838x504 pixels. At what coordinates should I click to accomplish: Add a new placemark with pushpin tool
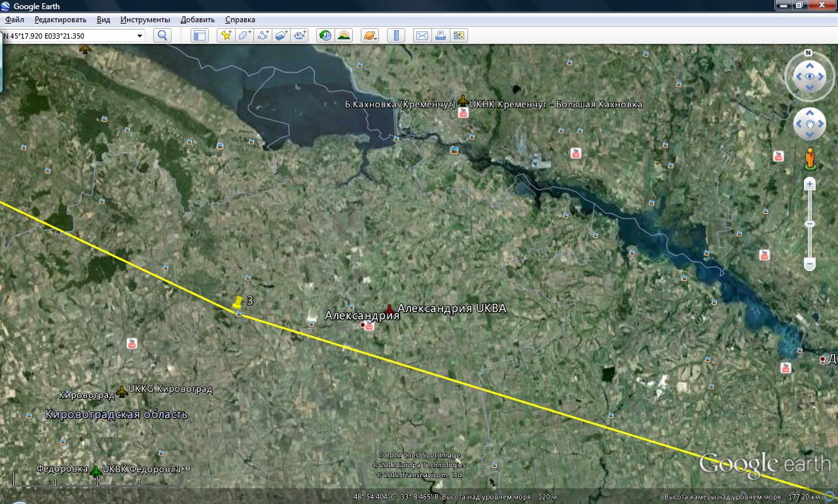coord(226,35)
